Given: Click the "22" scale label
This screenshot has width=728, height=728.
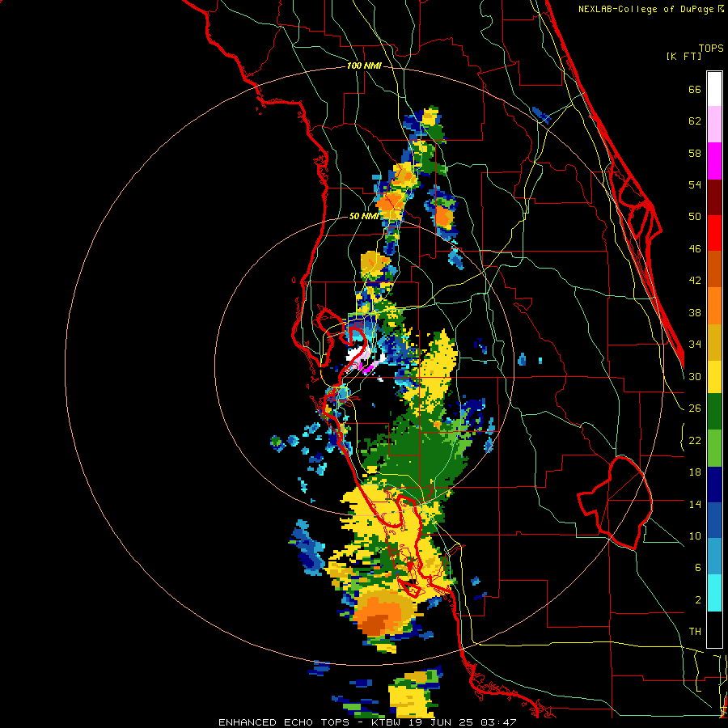Looking at the screenshot, I should pyautogui.click(x=695, y=441).
